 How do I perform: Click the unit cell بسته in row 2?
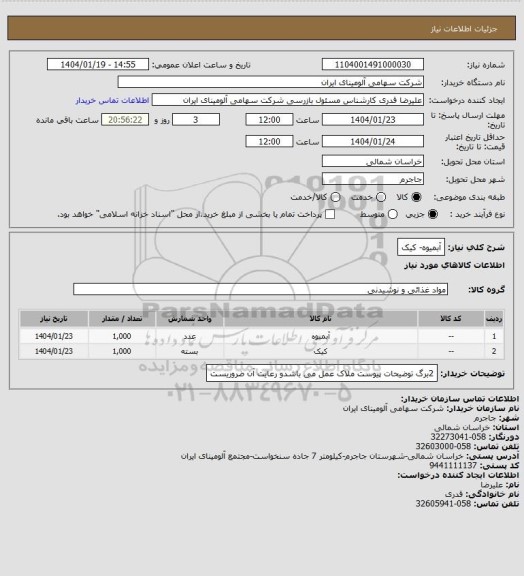190,352
